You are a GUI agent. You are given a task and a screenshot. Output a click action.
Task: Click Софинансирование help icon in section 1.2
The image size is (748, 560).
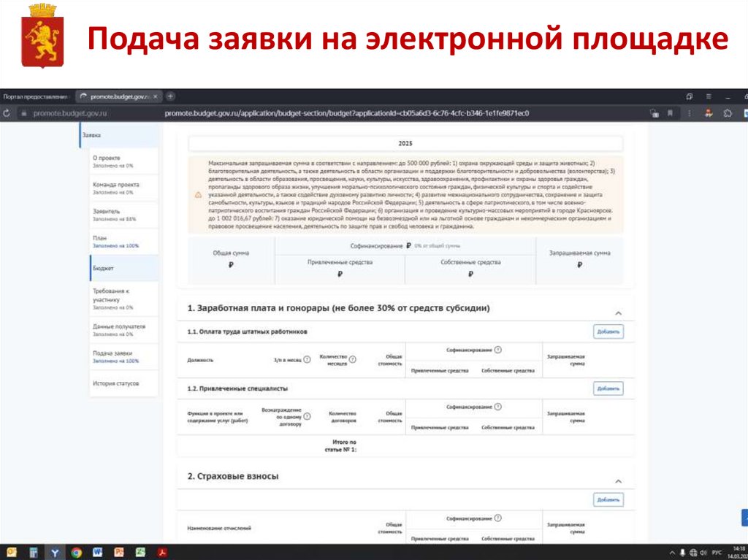pyautogui.click(x=498, y=407)
